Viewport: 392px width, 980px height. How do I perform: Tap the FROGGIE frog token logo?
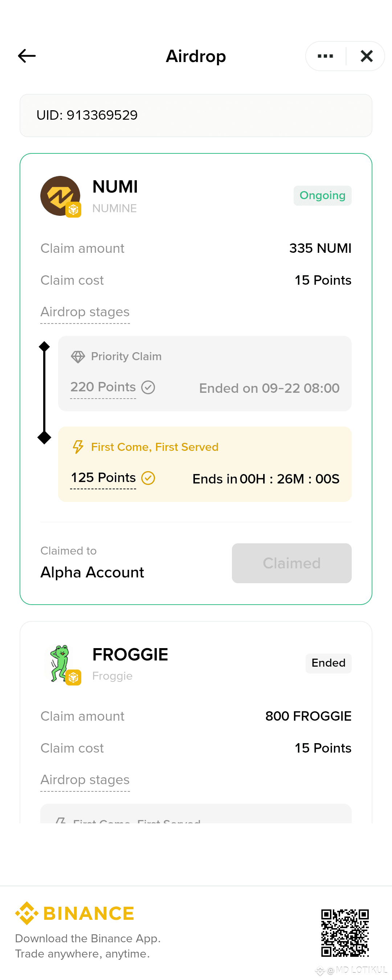point(60,663)
